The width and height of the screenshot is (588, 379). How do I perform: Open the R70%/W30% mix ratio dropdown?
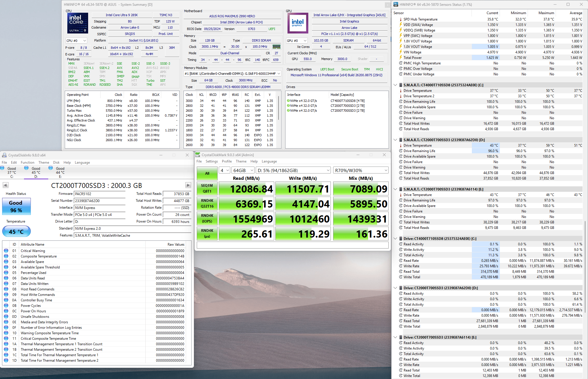361,170
